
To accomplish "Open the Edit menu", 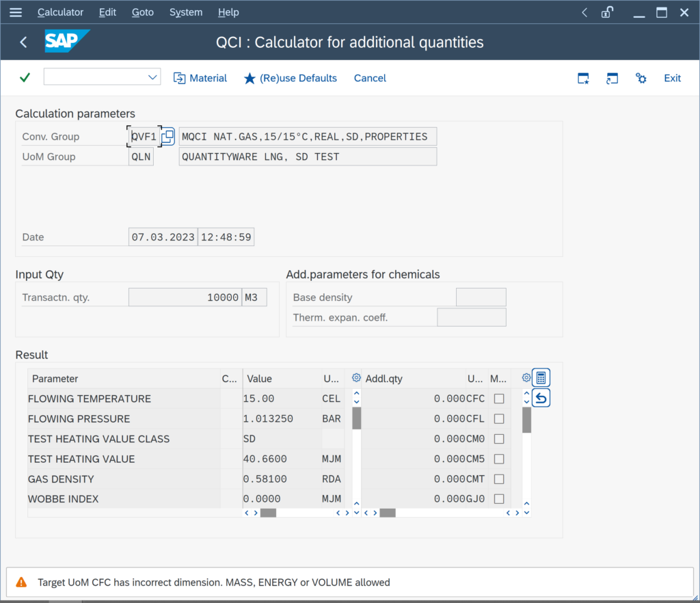I will point(107,12).
